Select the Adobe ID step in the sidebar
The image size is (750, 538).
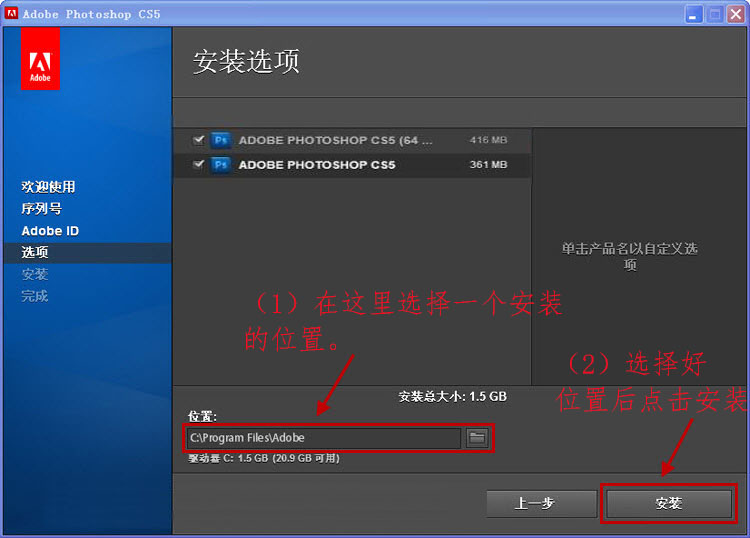[x=50, y=231]
